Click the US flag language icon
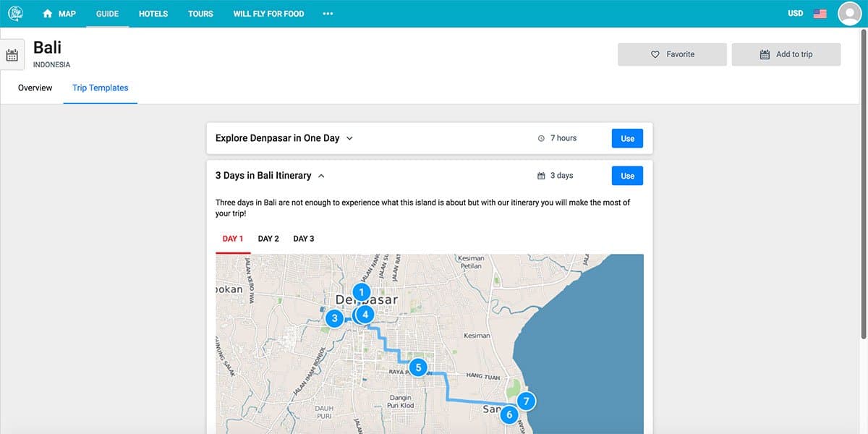The height and width of the screenshot is (434, 868). click(x=820, y=14)
